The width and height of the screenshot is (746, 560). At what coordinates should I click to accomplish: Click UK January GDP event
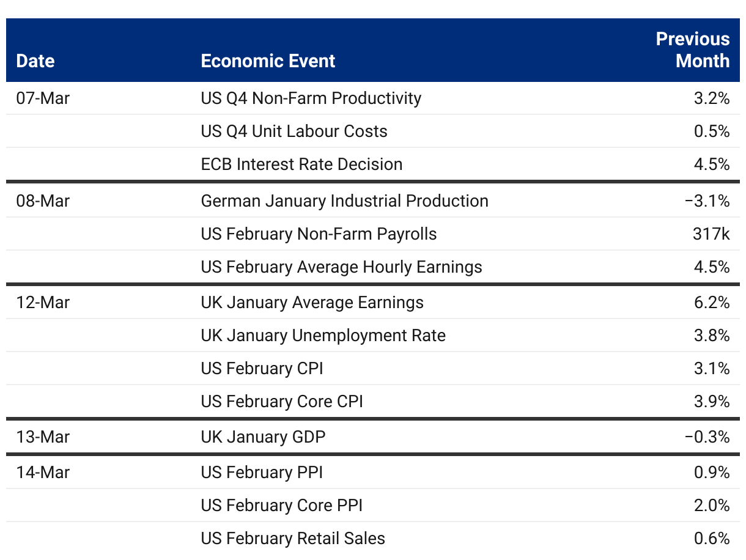coord(263,437)
